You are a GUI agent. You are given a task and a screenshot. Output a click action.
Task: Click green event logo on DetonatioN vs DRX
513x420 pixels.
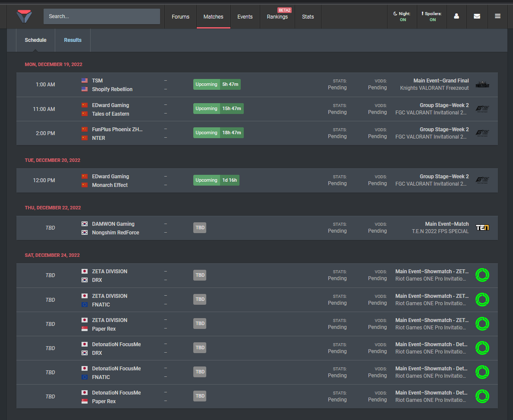click(x=482, y=347)
